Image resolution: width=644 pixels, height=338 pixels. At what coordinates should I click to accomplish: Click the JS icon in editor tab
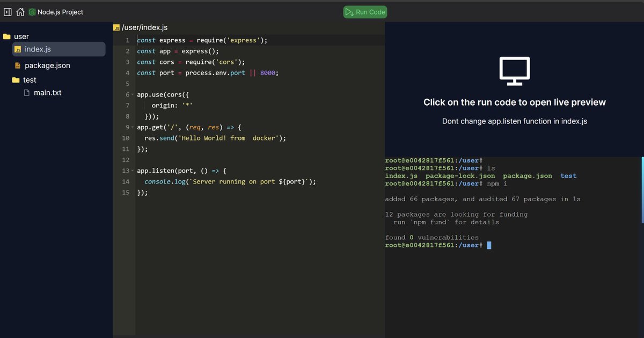click(116, 28)
